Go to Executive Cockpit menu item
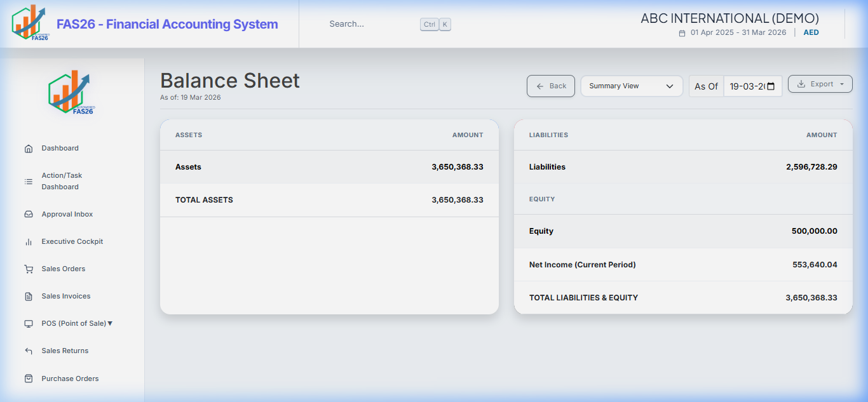This screenshot has width=868, height=402. pyautogui.click(x=72, y=242)
